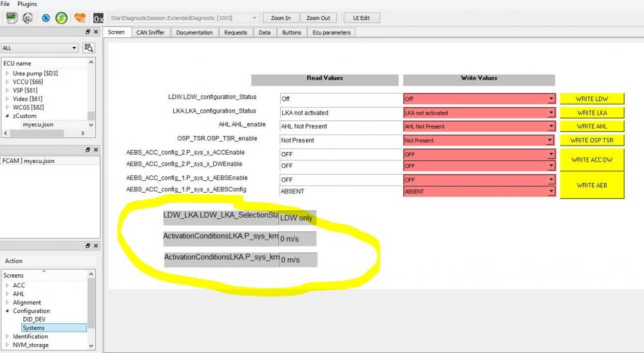Open ACCEnable write dropdown
Screen dimensions: 644x353
pyautogui.click(x=551, y=154)
